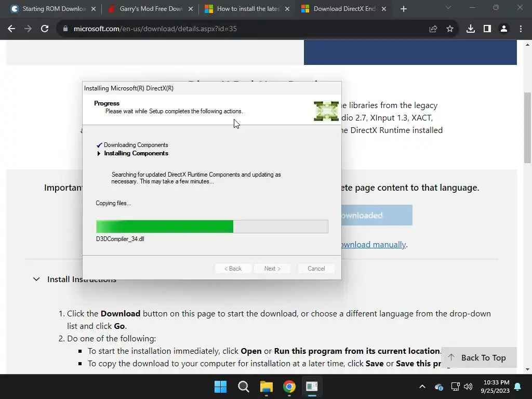Open the clock showing 10:33 PM
Viewport: 532px width, 399px height.
(495, 387)
